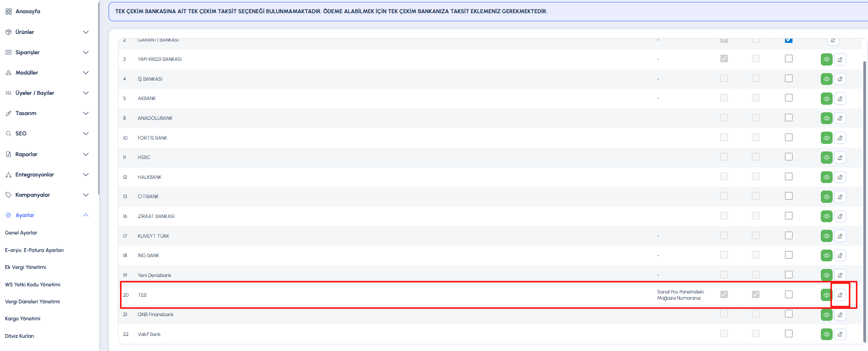Image resolution: width=868 pixels, height=351 pixels.
Task: Edit Vakıf Bank using pencil icon
Action: 840,334
